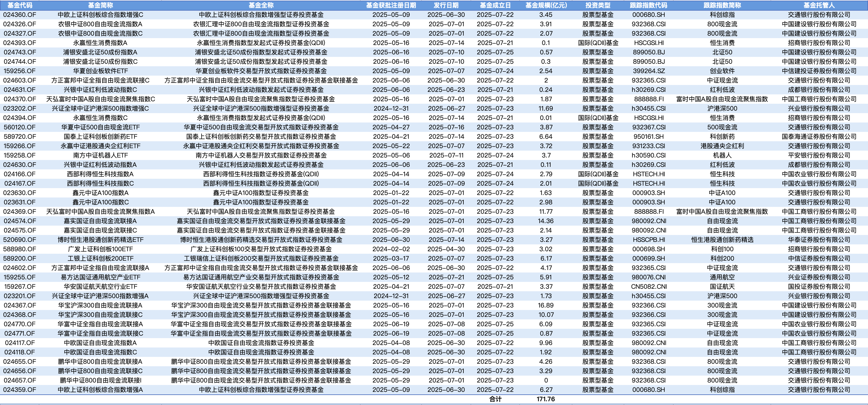The width and height of the screenshot is (868, 405).
Task: Click issue date 2025-07-16
Action: 446,127
